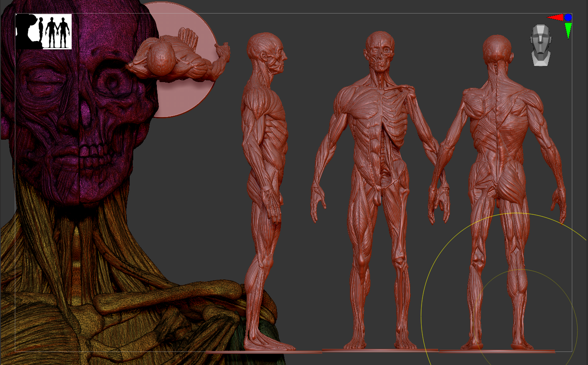The width and height of the screenshot is (588, 365).
Task: Click the green Y axis cone
Action: pos(568,31)
